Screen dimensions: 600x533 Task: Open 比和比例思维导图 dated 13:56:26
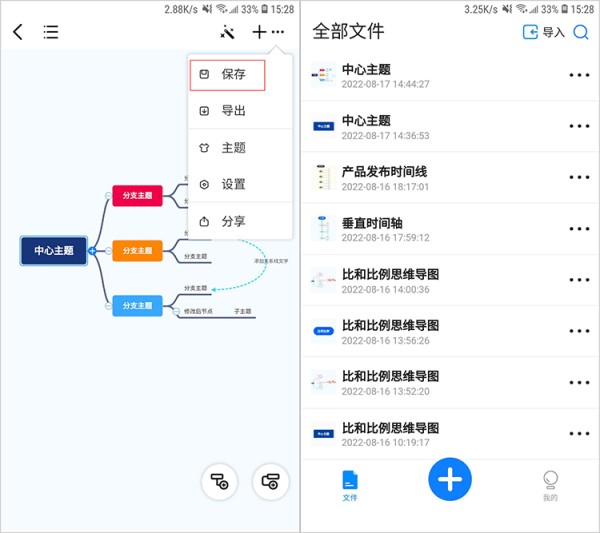point(450,331)
